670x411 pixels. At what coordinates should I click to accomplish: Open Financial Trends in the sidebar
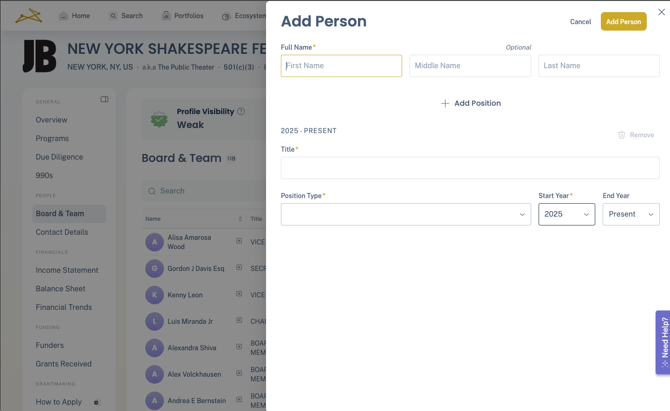(64, 307)
